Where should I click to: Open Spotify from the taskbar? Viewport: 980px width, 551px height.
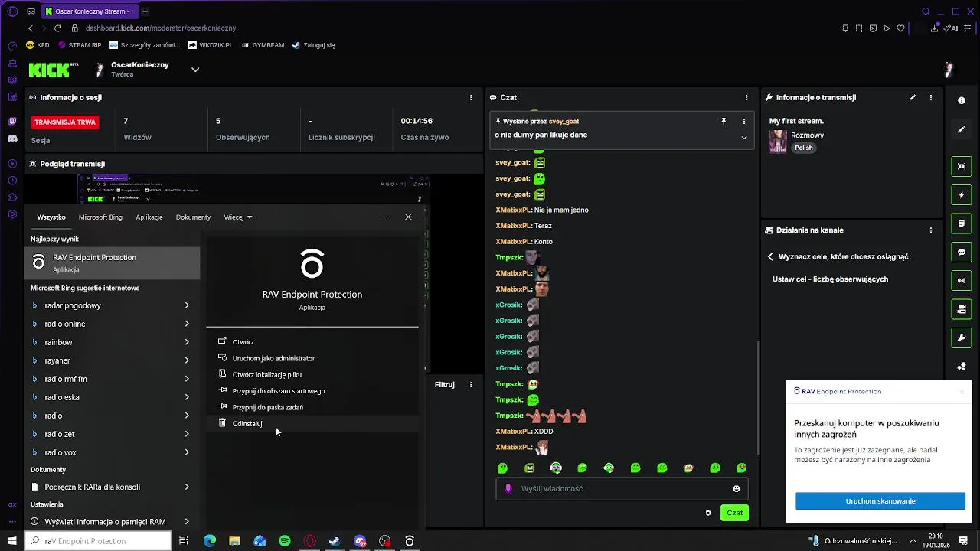(x=285, y=541)
